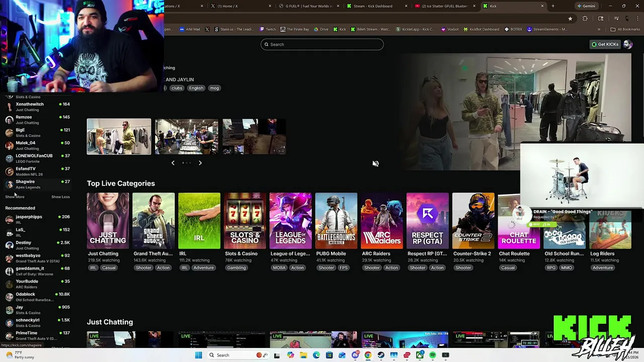Open Steam from the taskbar
This screenshot has width=644, height=362.
[381, 355]
